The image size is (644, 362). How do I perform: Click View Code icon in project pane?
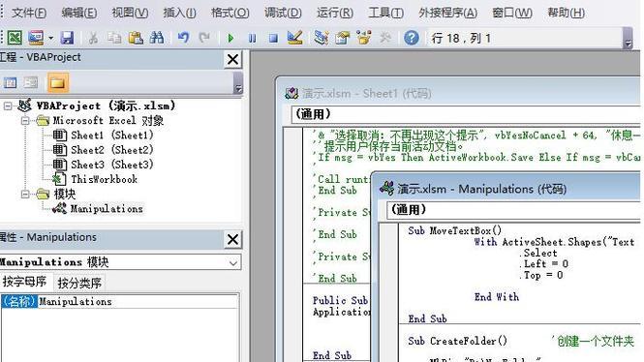10,83
